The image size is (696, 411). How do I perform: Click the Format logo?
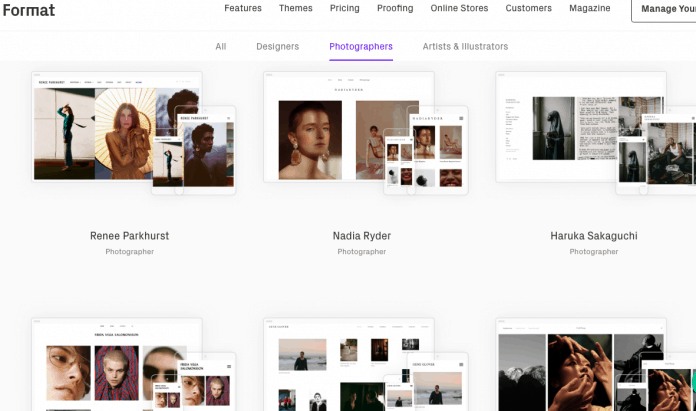(28, 10)
